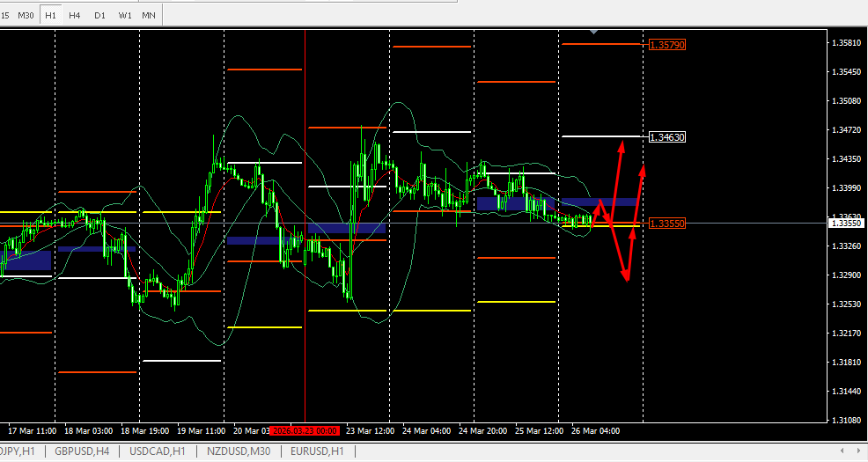Switch chart to H4 timeframe
The width and height of the screenshot is (868, 462).
[74, 16]
